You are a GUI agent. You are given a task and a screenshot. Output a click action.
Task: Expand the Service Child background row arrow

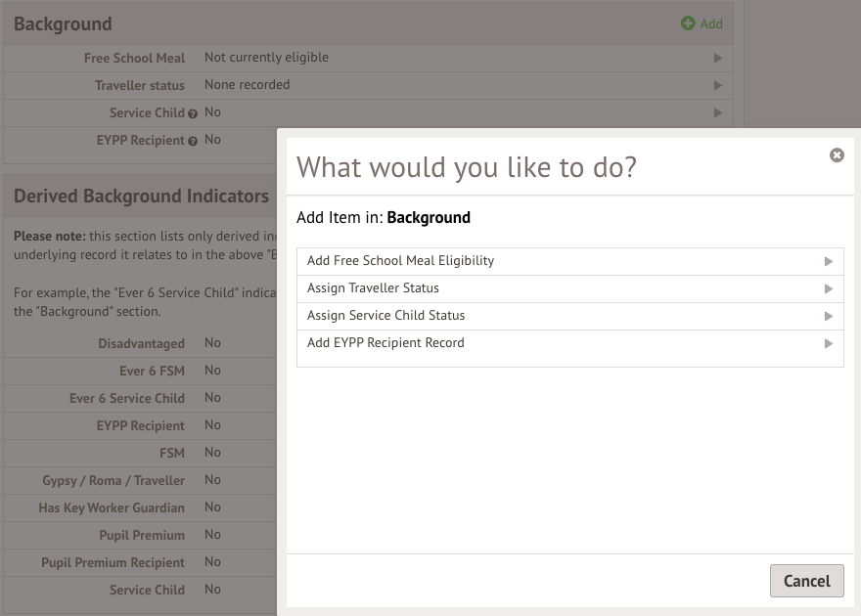coord(718,112)
